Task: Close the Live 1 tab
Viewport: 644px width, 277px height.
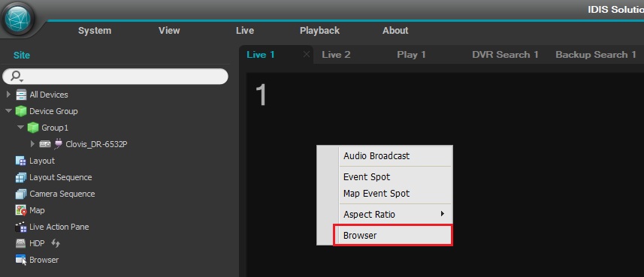Action: tap(306, 54)
